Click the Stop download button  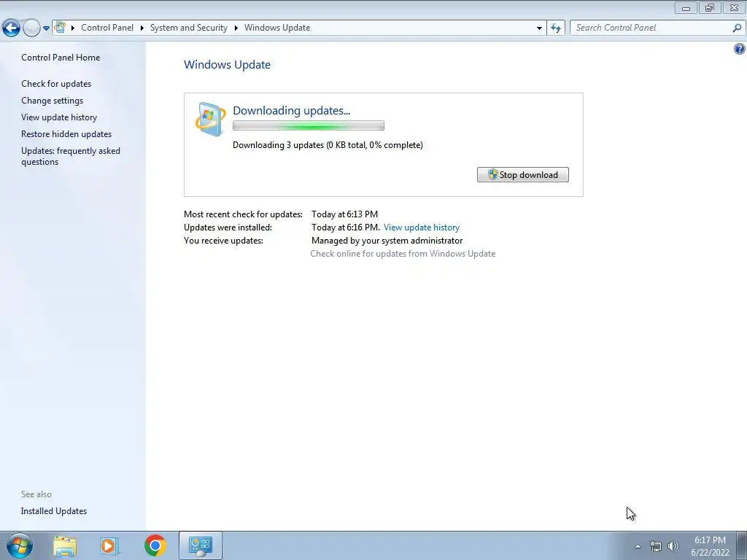tap(522, 175)
